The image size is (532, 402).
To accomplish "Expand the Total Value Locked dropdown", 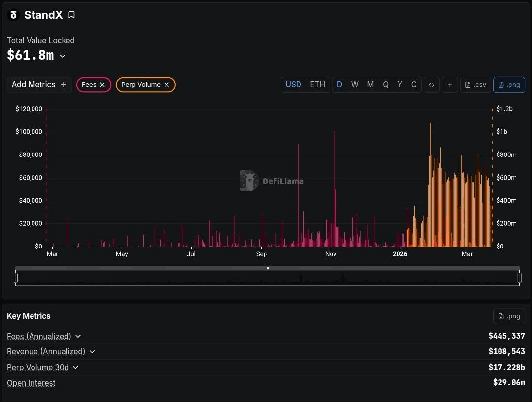I will tap(63, 56).
